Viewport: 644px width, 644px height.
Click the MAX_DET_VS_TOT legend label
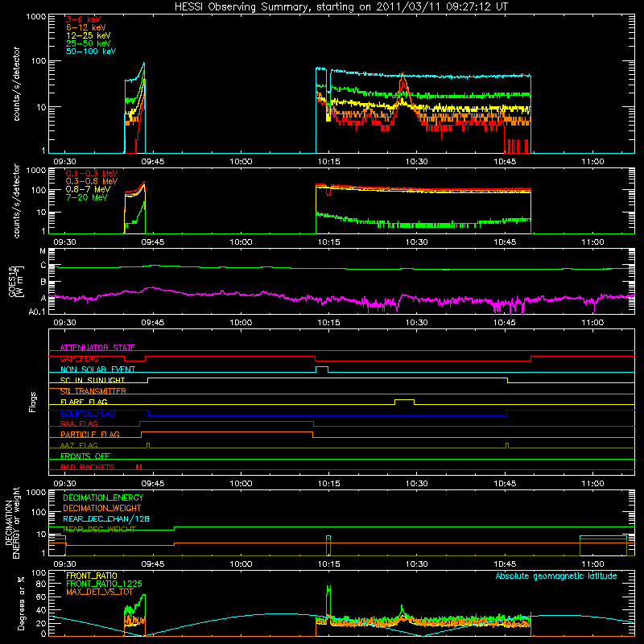(x=99, y=592)
